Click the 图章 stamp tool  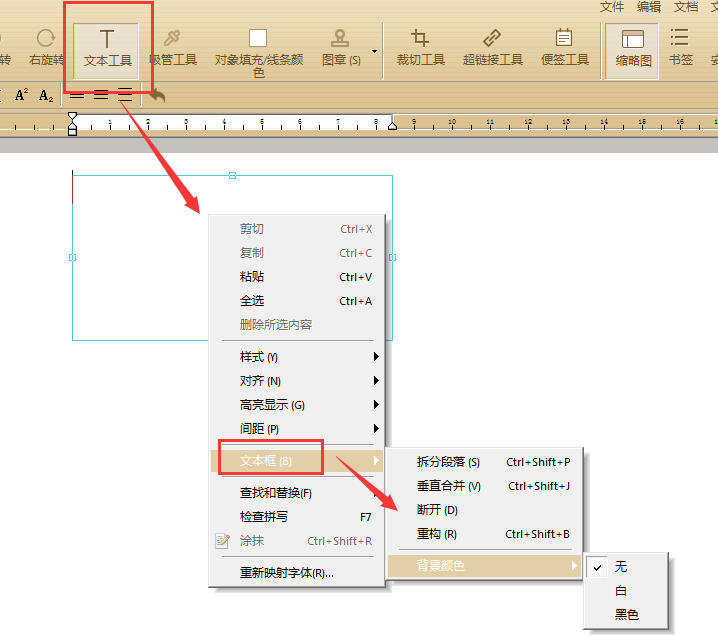pyautogui.click(x=340, y=48)
